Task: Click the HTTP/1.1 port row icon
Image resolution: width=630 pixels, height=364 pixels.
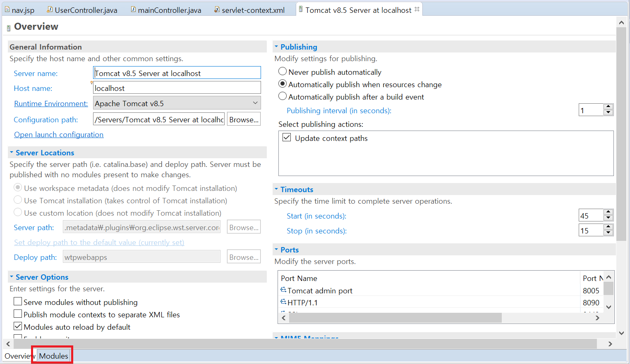Action: 283,302
